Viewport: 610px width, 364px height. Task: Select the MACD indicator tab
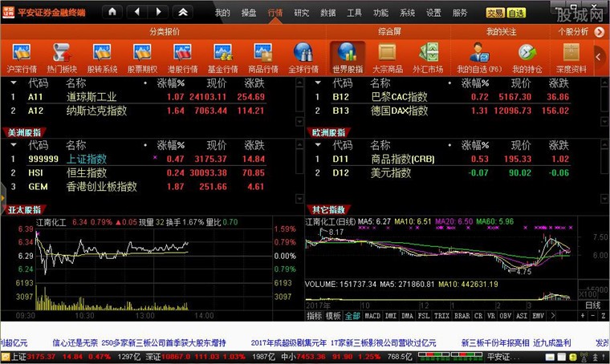(372, 316)
